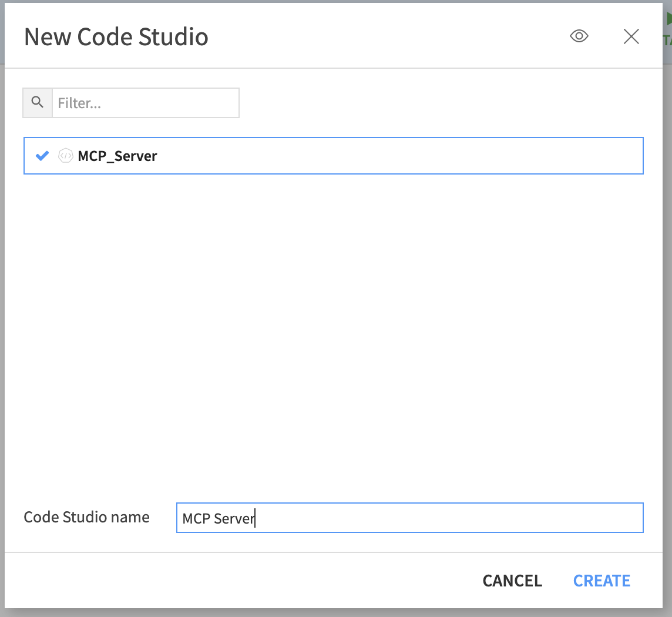
Task: Click the magnifier search icon
Action: click(x=38, y=103)
